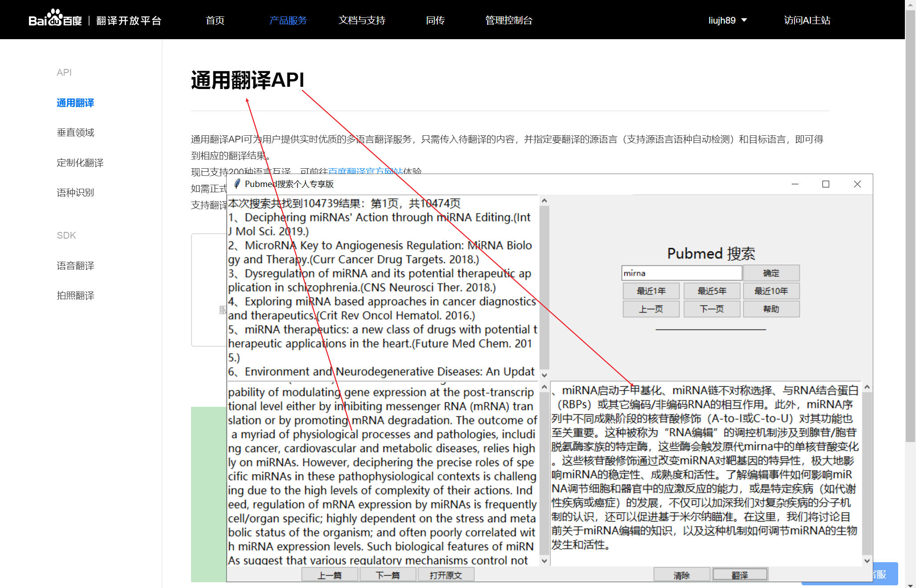
Task: Open help using the 帮助 button
Action: coord(771,308)
